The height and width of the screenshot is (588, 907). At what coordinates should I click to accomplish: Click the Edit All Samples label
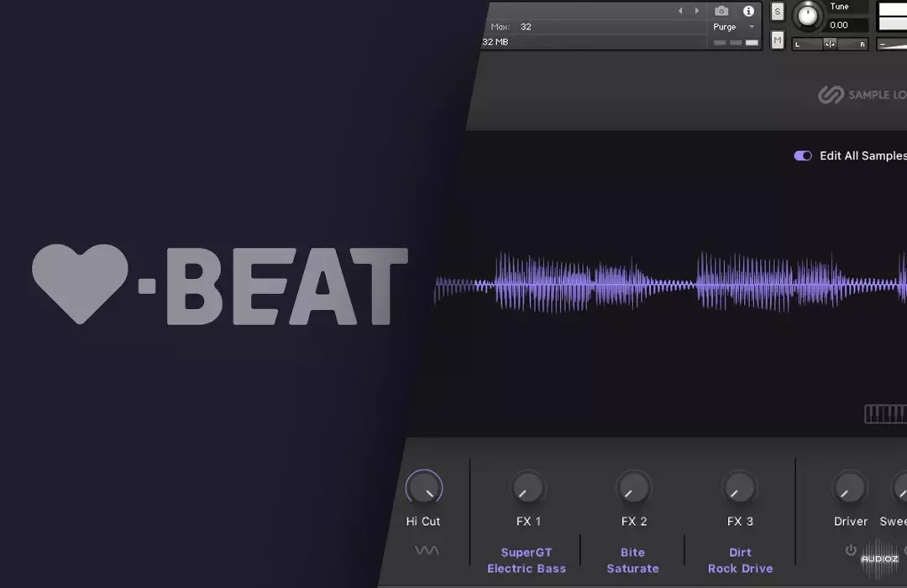(x=863, y=155)
